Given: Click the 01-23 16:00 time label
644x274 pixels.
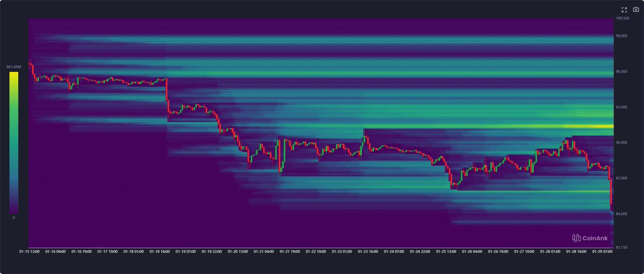Looking at the screenshot, I should tap(368, 251).
